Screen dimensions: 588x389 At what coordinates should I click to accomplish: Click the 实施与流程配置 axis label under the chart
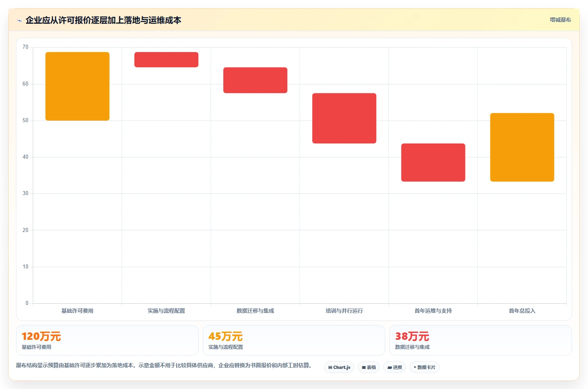(166, 311)
